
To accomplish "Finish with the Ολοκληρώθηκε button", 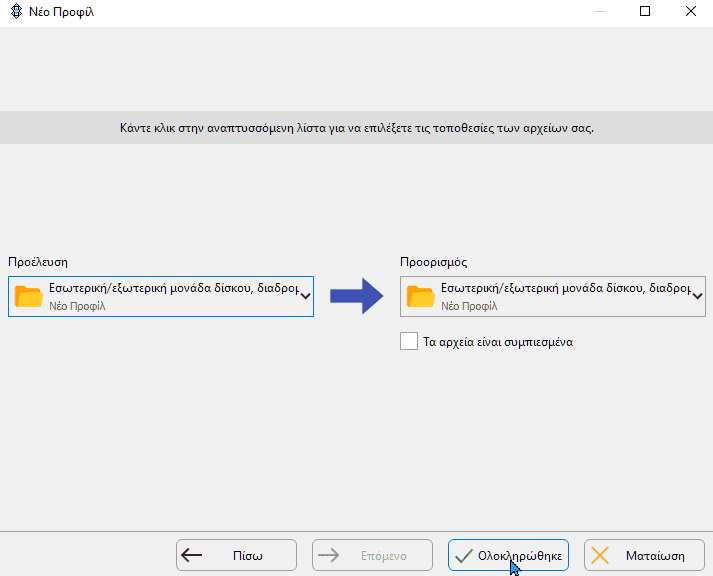I will pyautogui.click(x=508, y=555).
